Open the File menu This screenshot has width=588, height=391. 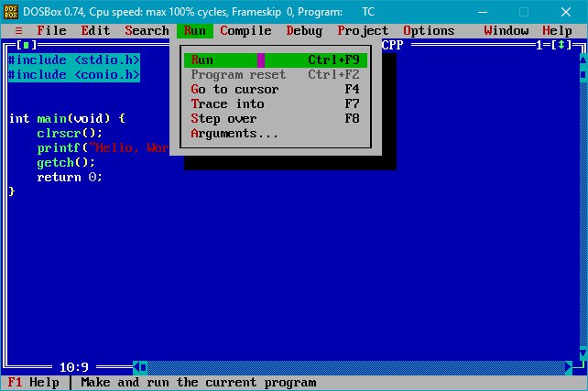51,31
